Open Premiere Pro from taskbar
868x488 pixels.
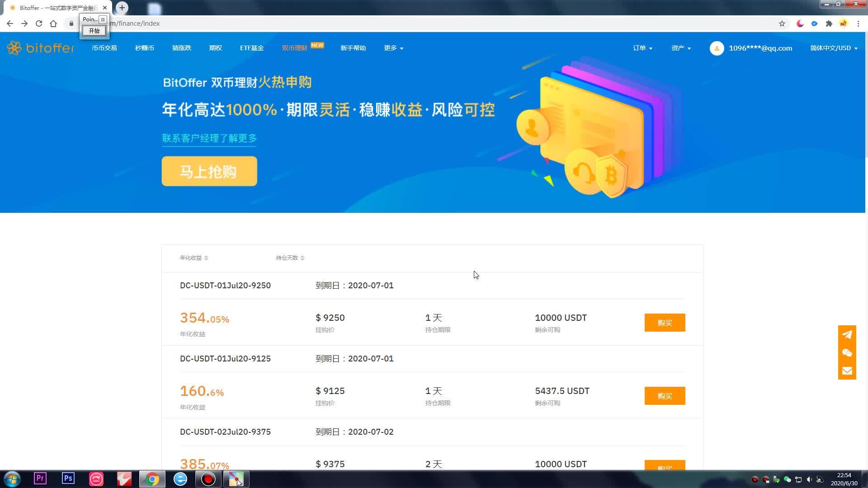tap(40, 479)
